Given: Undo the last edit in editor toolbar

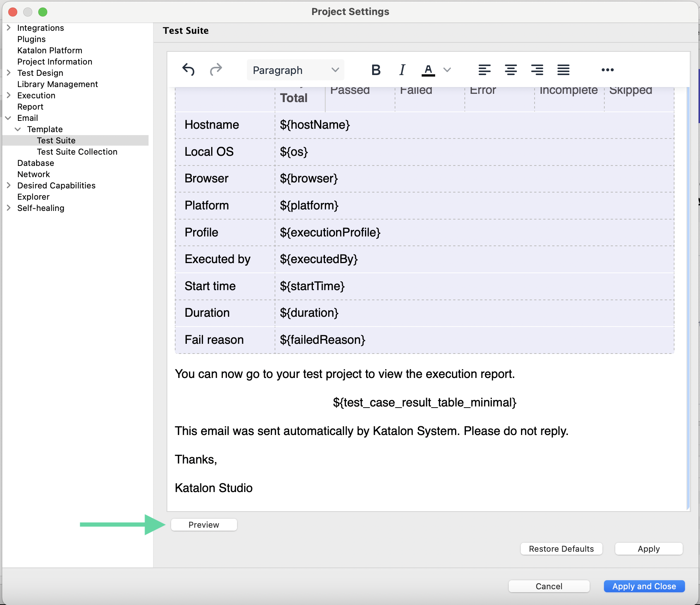Looking at the screenshot, I should tap(188, 70).
